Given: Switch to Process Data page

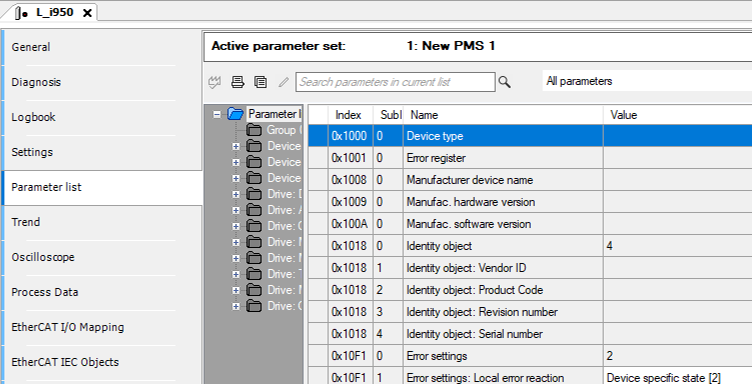Looking at the screenshot, I should [45, 292].
